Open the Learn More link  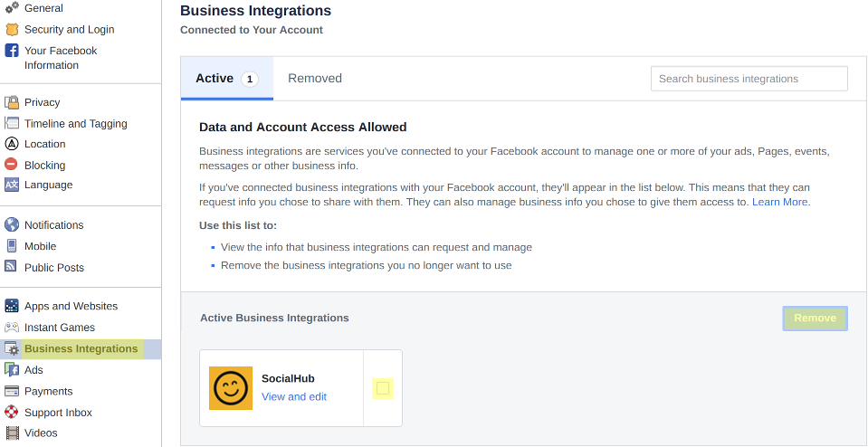[779, 202]
